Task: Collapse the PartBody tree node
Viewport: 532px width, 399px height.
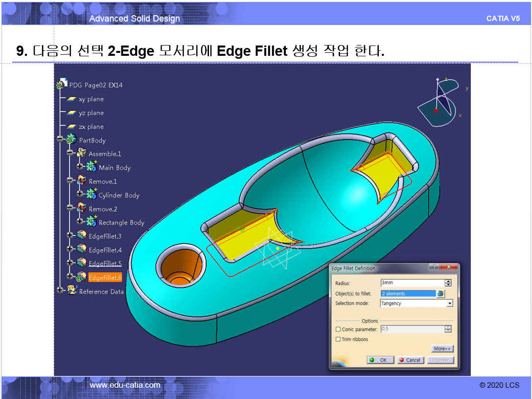Action: (x=60, y=140)
